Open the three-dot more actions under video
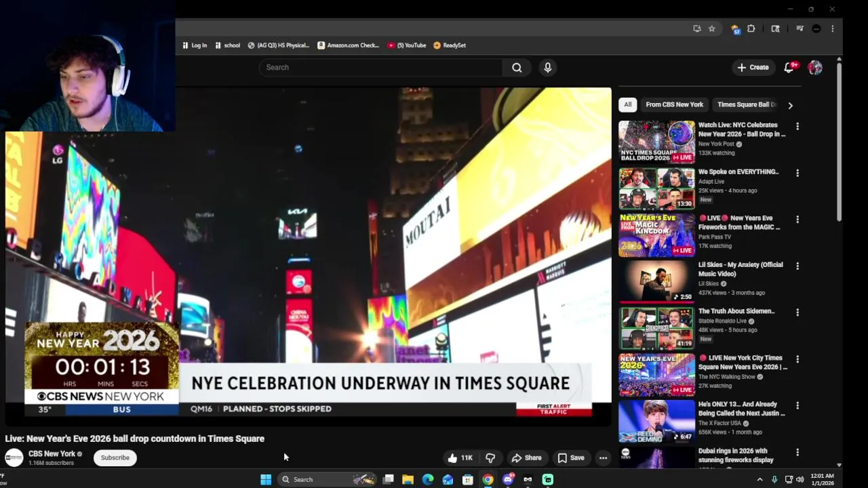This screenshot has width=868, height=488. click(603, 458)
